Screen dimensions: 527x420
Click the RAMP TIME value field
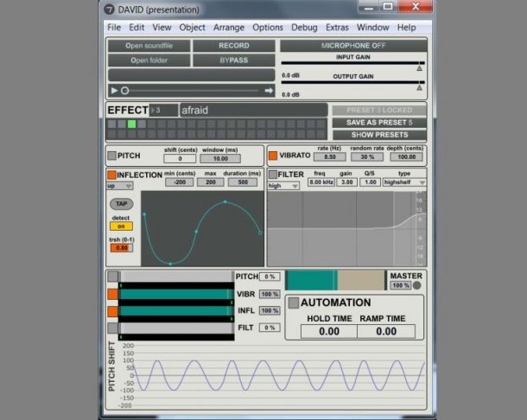tap(386, 332)
